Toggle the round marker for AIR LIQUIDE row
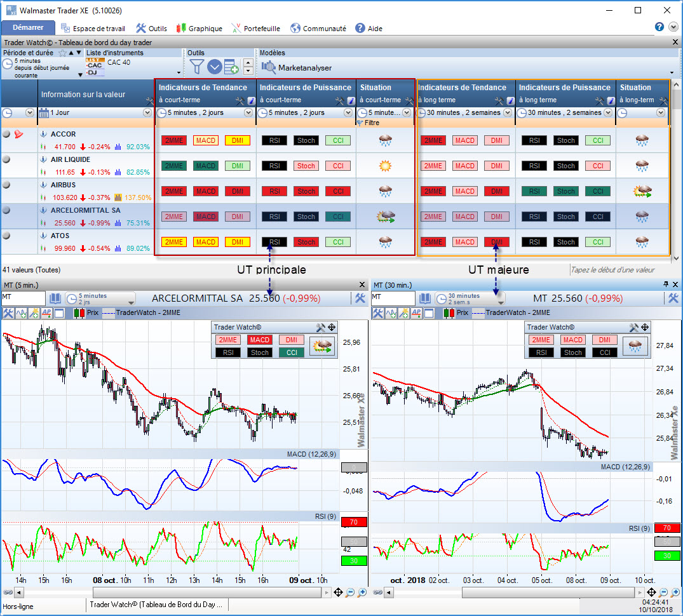 [x=6, y=159]
